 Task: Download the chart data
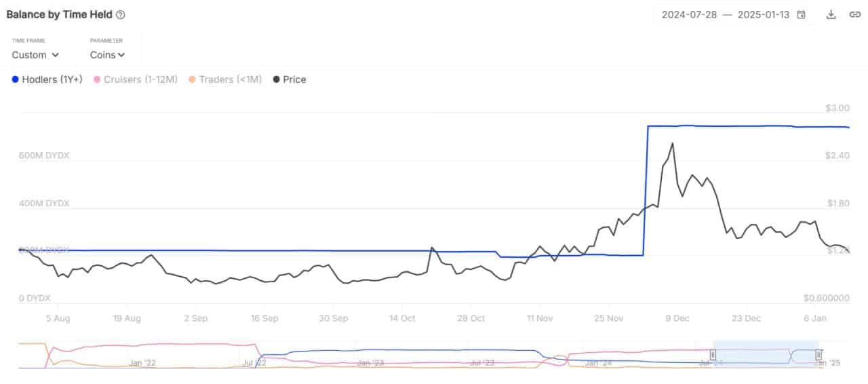click(831, 14)
